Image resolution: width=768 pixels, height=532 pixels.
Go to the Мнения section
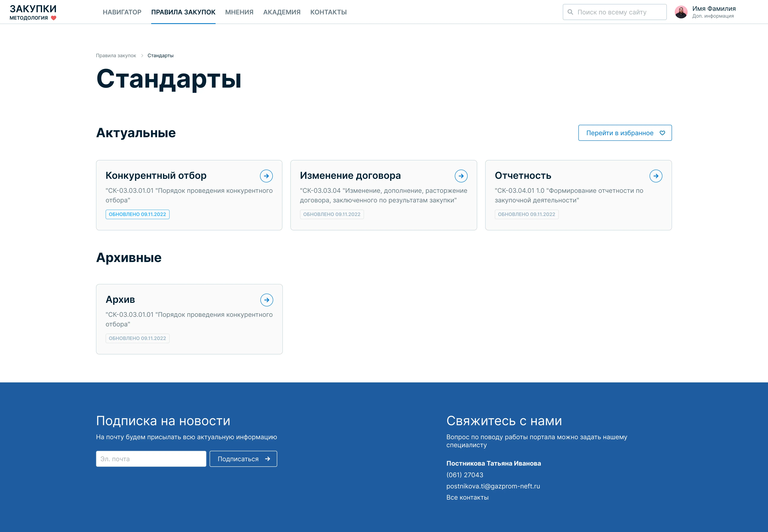(x=239, y=12)
